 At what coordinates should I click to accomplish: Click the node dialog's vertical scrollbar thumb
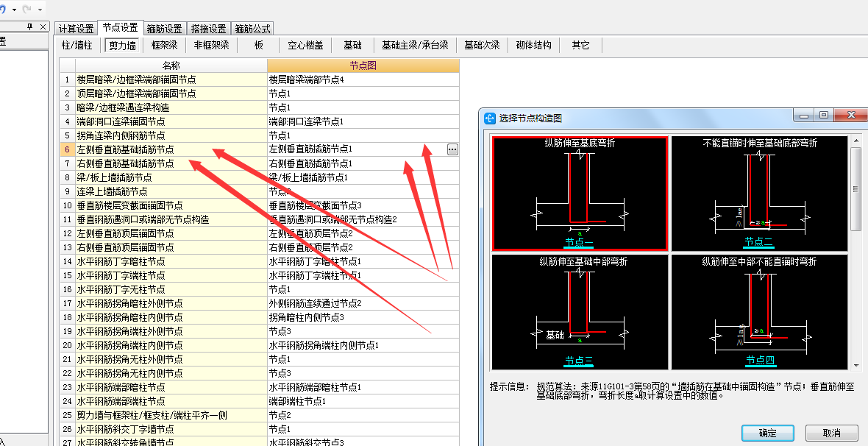(x=856, y=188)
